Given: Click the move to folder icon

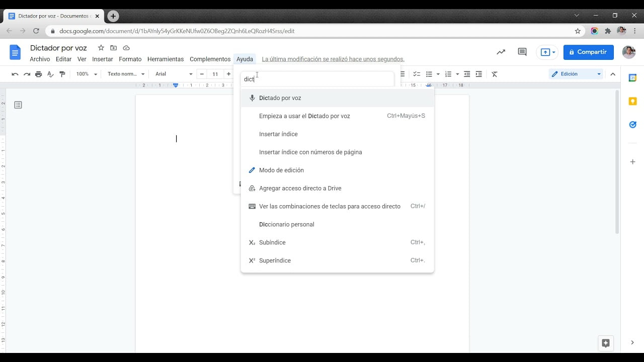Looking at the screenshot, I should click(x=113, y=48).
